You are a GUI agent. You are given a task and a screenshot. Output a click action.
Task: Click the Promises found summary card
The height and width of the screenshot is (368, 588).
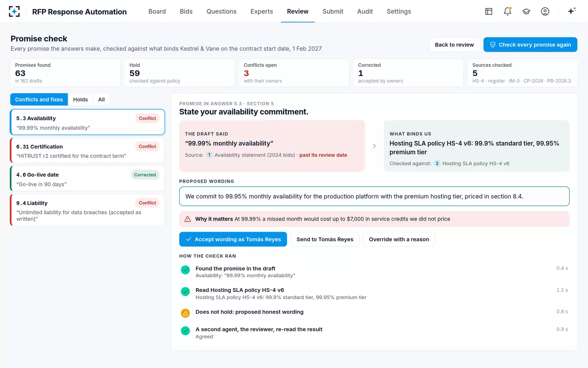(x=65, y=73)
